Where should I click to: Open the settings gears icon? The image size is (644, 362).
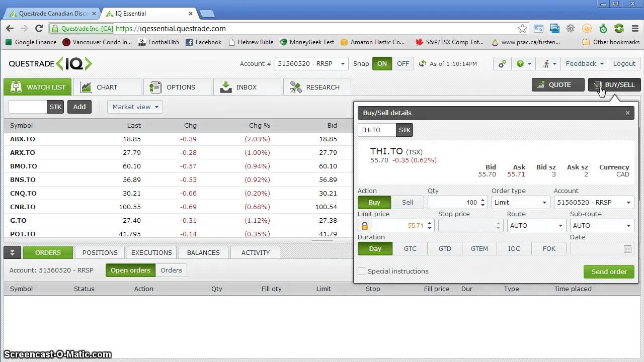click(502, 64)
